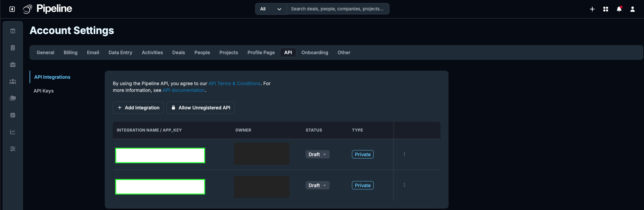Go to the Projects tab
This screenshot has height=210, width=644.
[229, 53]
